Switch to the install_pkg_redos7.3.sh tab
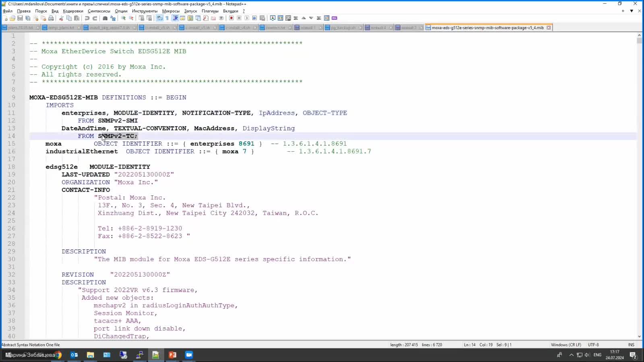The image size is (644, 362). click(x=109, y=28)
